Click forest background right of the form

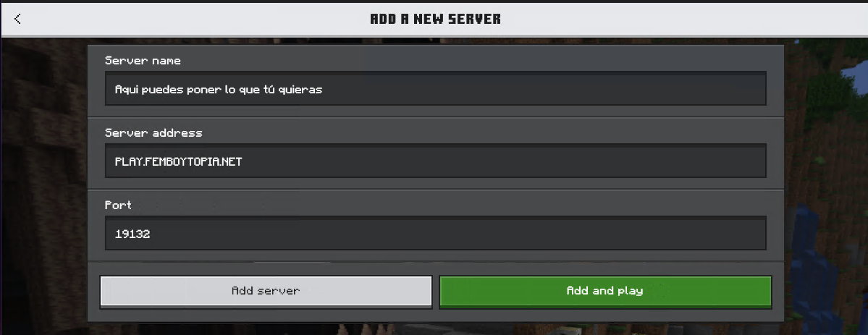click(826, 183)
